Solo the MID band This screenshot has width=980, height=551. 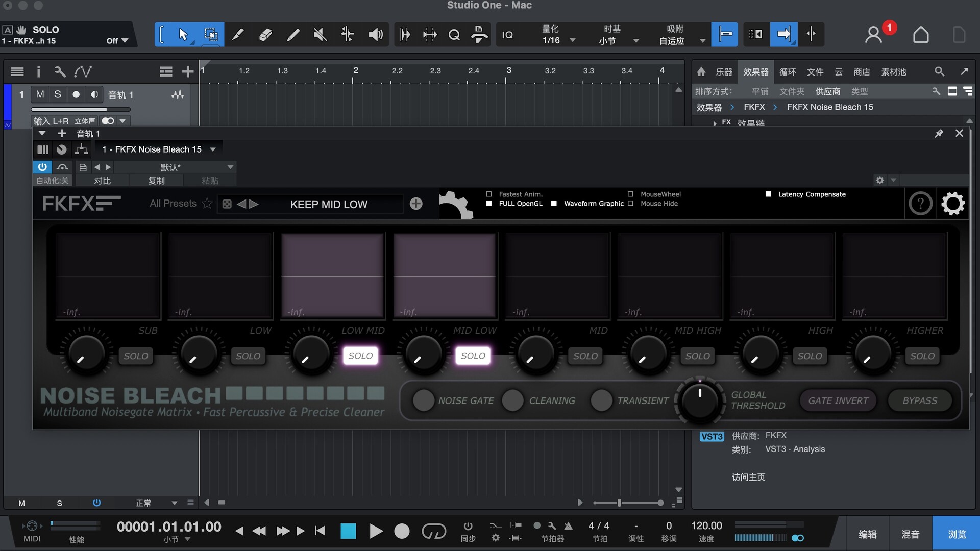click(585, 356)
